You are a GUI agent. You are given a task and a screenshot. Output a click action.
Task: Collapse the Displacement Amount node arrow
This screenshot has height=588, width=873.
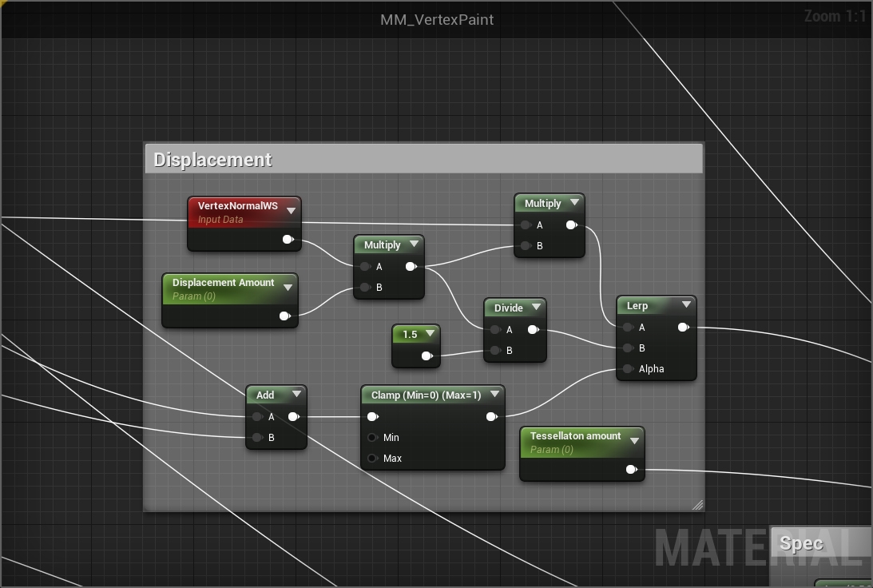pyautogui.click(x=288, y=288)
